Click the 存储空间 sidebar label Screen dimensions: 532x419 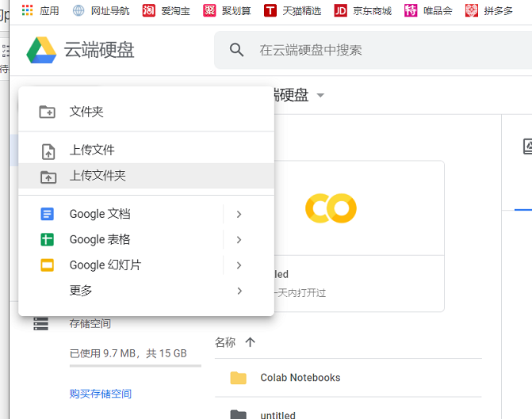90,324
